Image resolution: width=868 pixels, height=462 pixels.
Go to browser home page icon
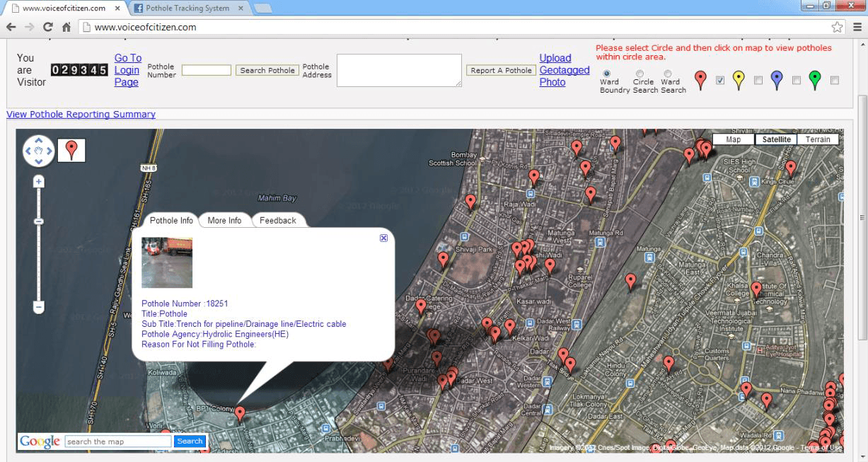click(66, 27)
